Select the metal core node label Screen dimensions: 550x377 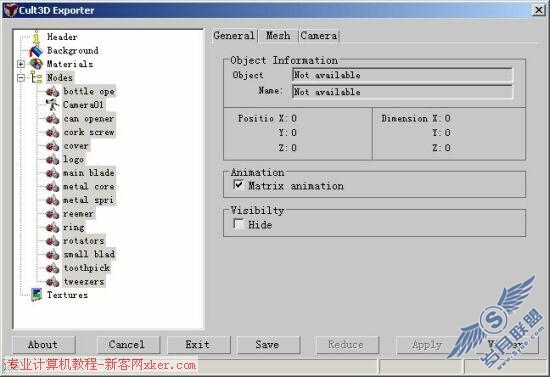pos(89,187)
